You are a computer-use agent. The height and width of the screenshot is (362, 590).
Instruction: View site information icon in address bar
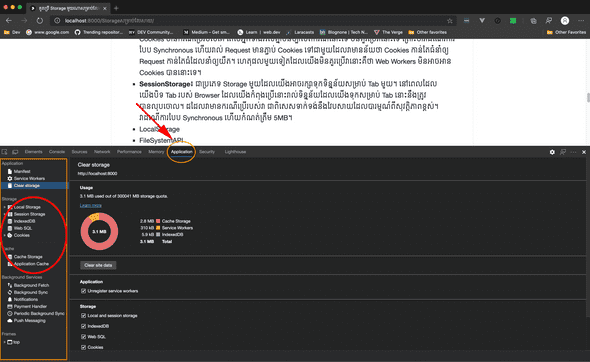pos(57,21)
